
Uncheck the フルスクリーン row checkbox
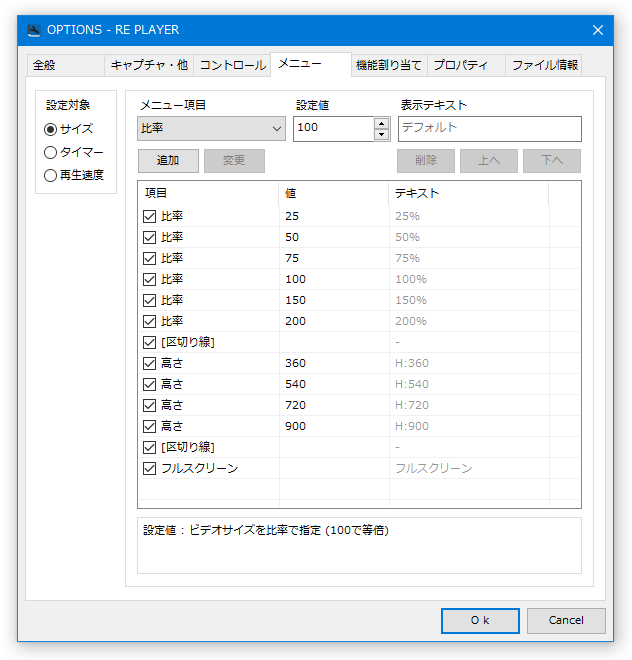coord(149,468)
